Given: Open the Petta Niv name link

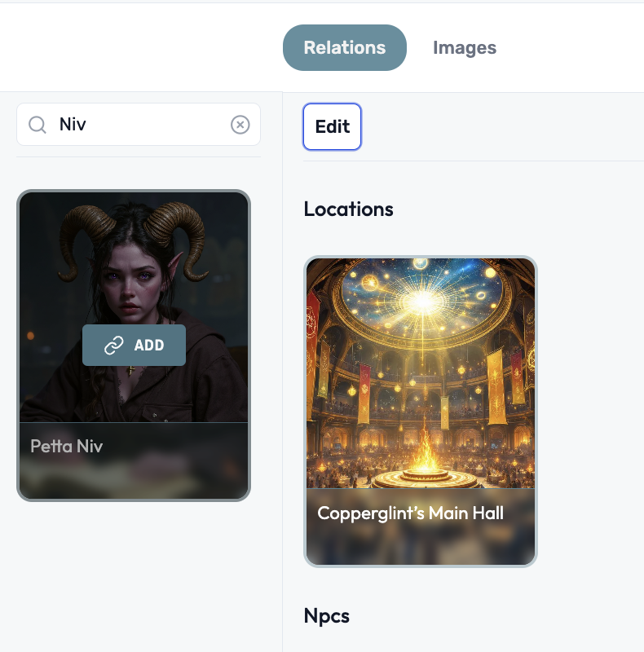Looking at the screenshot, I should (66, 446).
